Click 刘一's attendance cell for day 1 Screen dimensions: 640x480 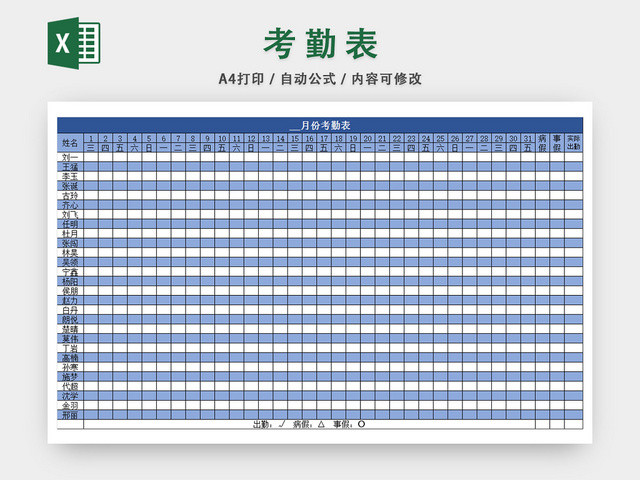coord(91,157)
